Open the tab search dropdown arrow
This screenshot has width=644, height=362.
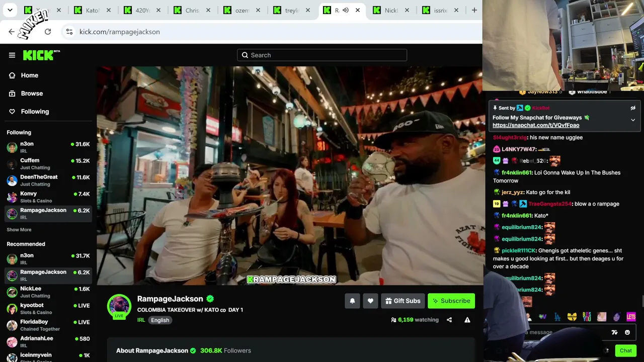coord(10,10)
